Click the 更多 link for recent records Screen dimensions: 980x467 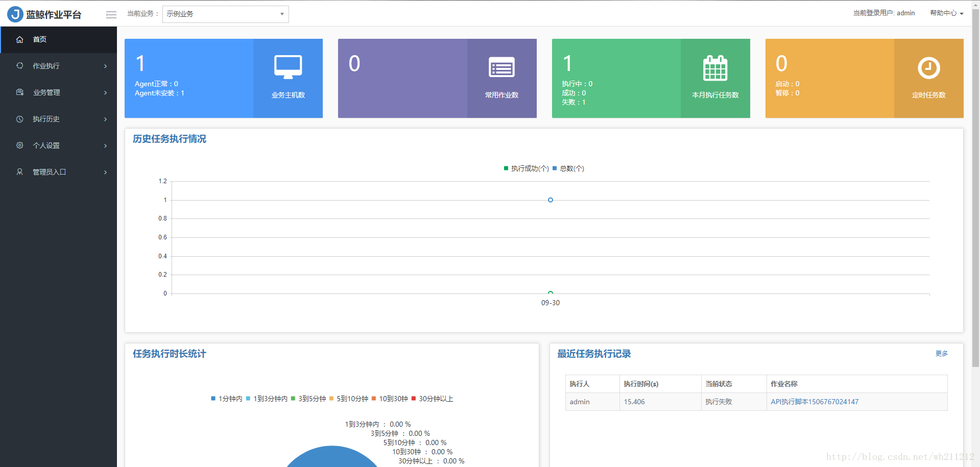(x=942, y=354)
